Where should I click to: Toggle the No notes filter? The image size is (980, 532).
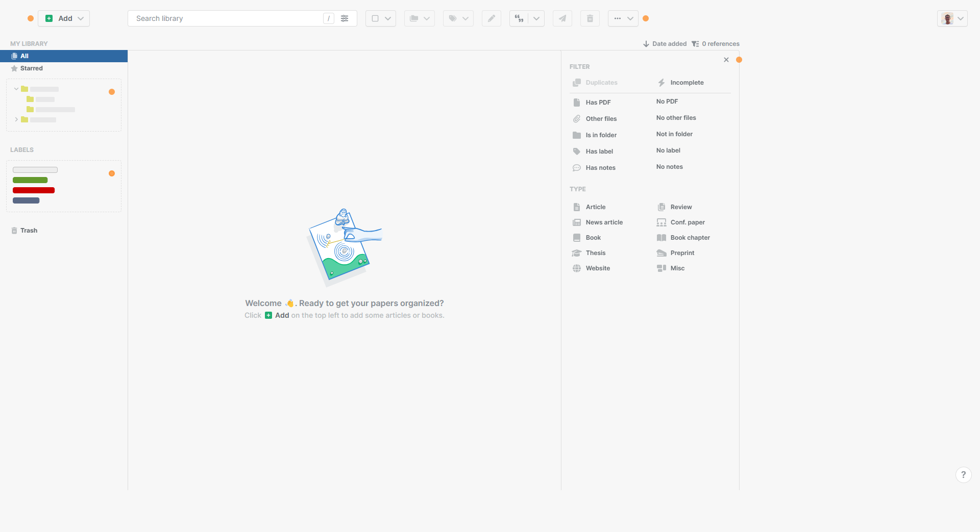coord(669,167)
